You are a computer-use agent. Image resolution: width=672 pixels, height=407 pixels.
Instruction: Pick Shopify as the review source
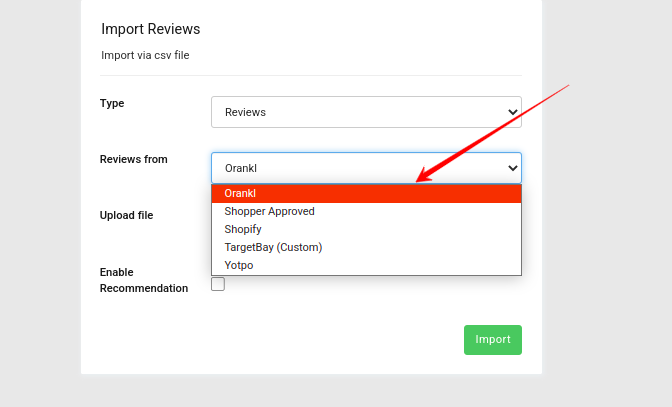point(366,230)
